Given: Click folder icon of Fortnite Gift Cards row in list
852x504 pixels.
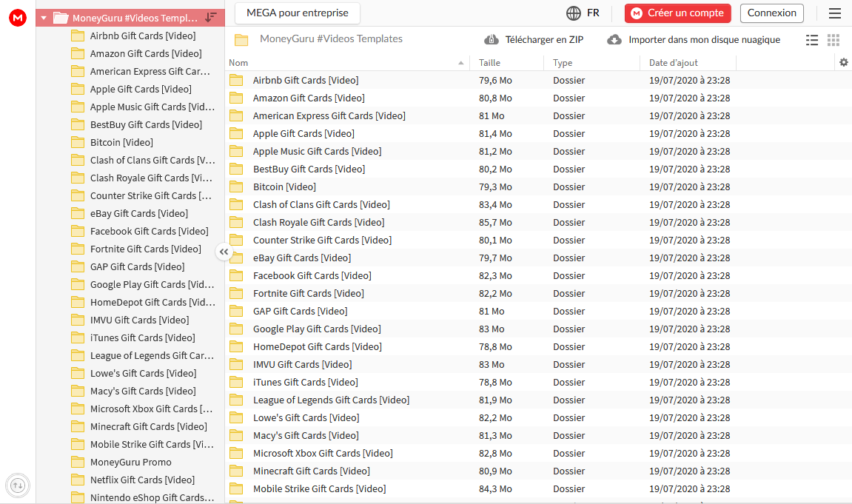Looking at the screenshot, I should [236, 293].
